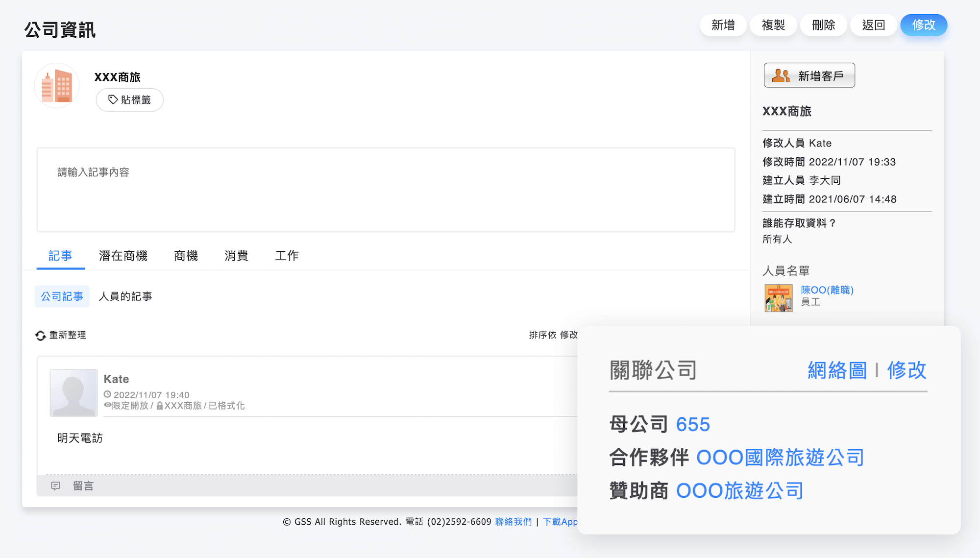Click the 重新整理 refresh icon
Viewport: 980px width, 558px height.
[x=41, y=336]
